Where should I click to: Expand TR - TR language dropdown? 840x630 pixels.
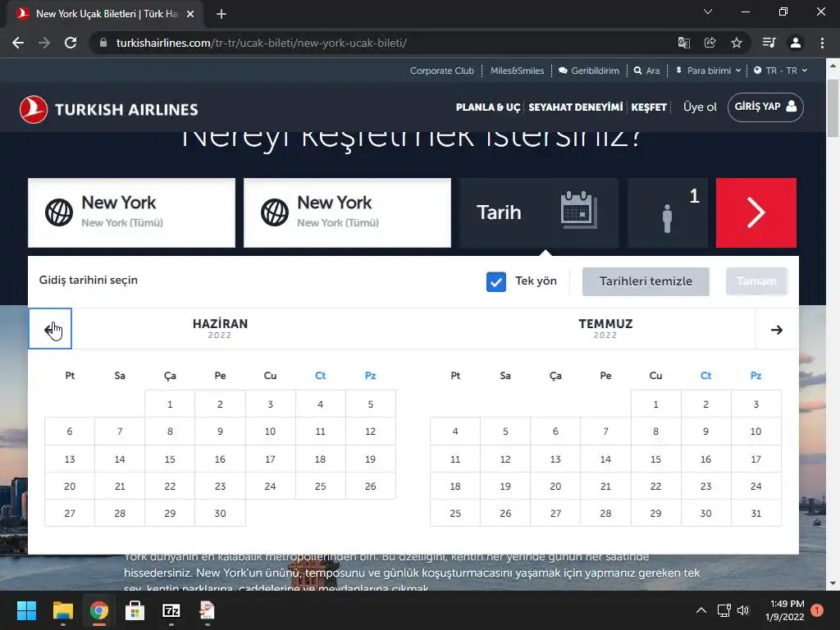click(x=781, y=71)
